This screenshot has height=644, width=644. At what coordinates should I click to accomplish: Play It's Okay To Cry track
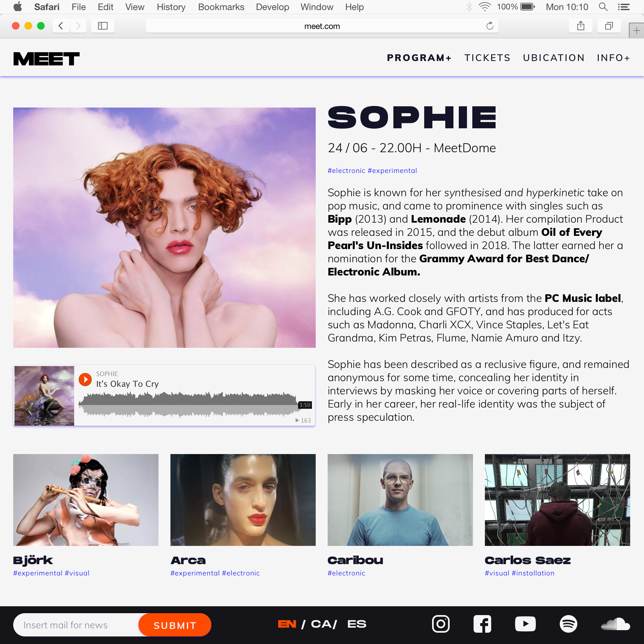[x=85, y=379]
